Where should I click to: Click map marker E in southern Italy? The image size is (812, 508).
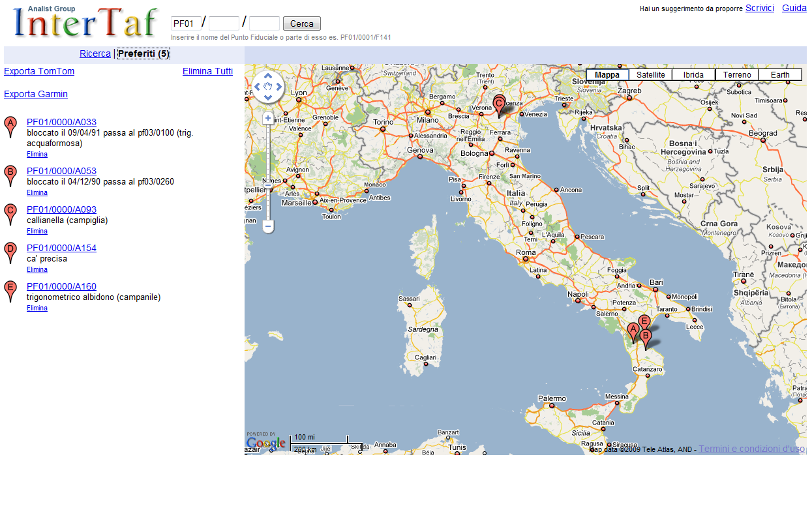click(x=644, y=321)
